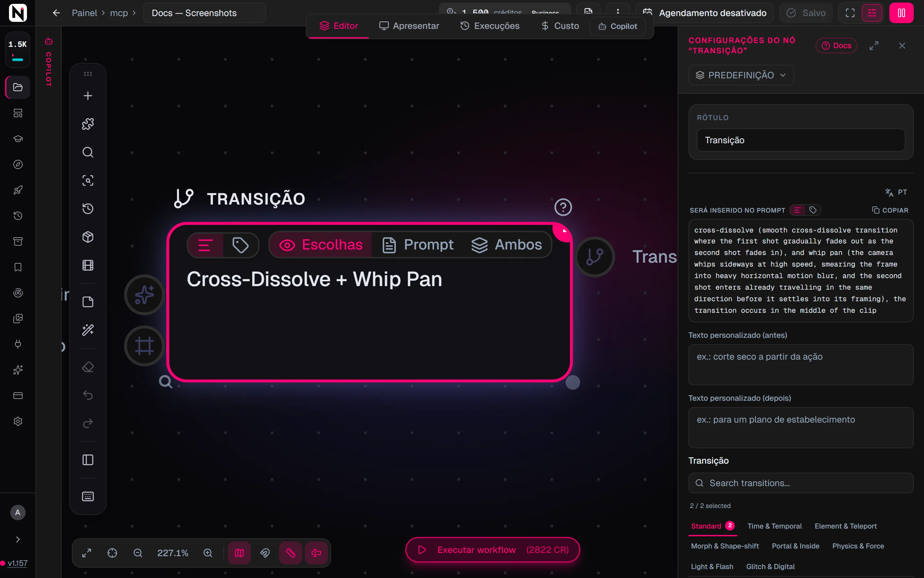Toggle text-lines view on node card

click(205, 245)
